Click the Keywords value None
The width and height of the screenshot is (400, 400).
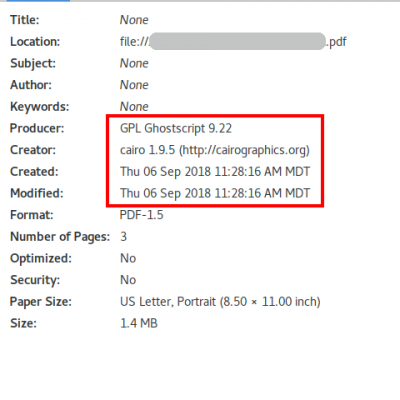coord(134,107)
